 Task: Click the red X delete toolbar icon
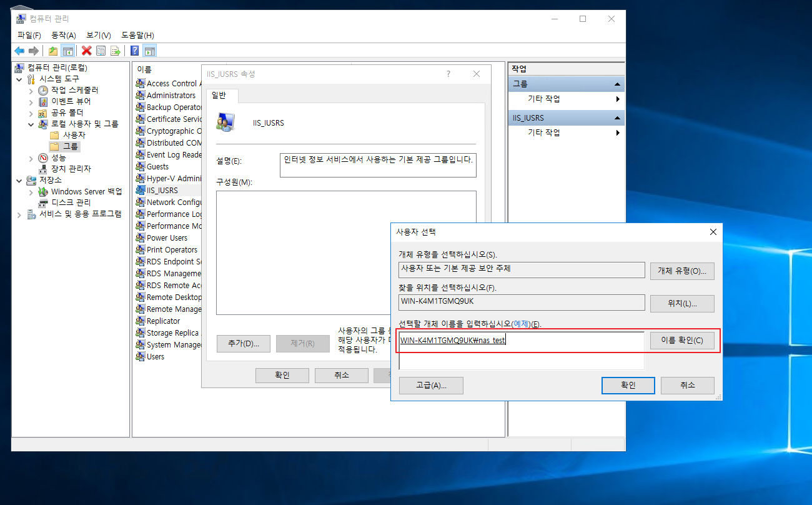(x=87, y=51)
